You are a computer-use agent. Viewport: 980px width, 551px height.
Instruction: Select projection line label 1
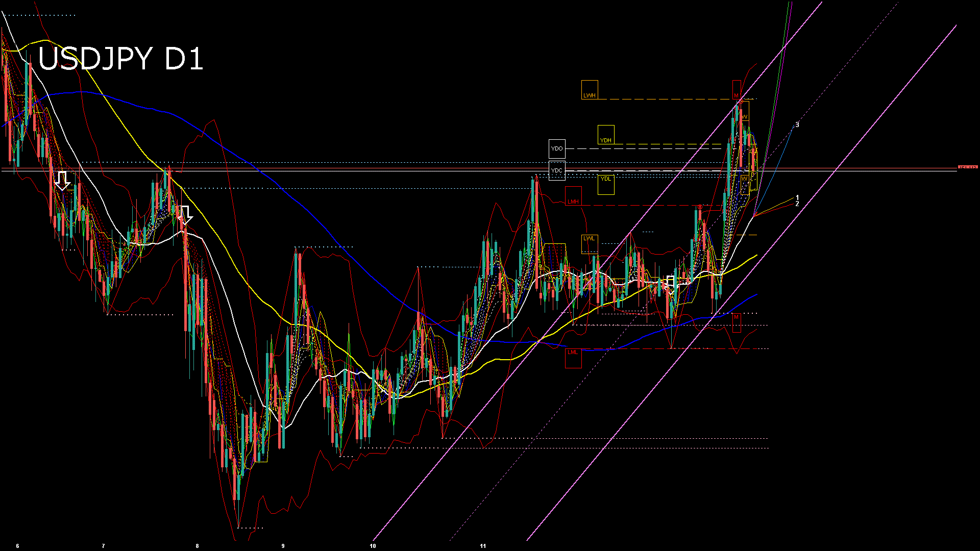pos(797,197)
